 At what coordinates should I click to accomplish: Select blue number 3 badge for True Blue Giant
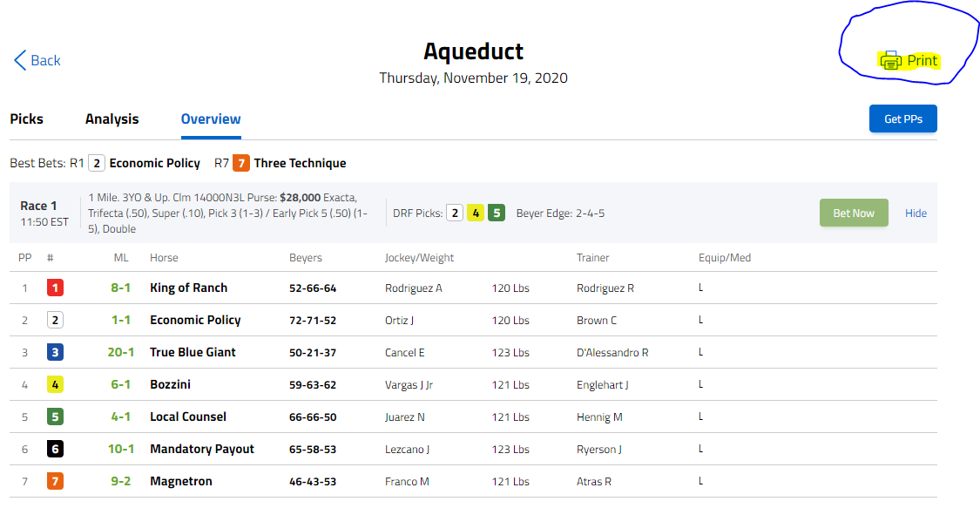pos(55,352)
